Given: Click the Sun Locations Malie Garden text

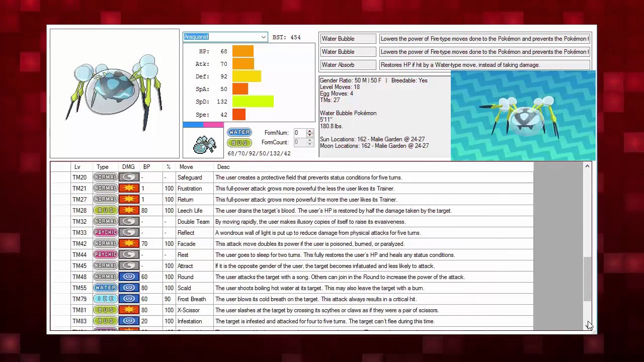Looking at the screenshot, I should pyautogui.click(x=372, y=139).
